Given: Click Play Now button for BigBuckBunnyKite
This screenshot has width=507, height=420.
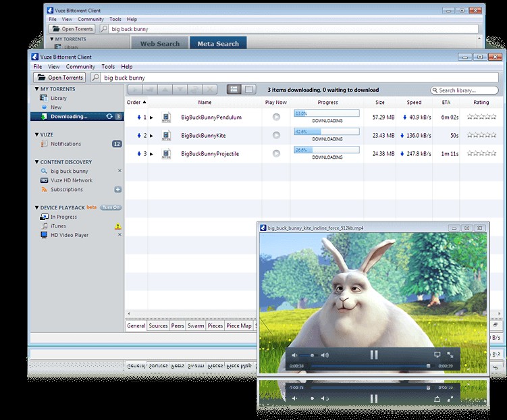Looking at the screenshot, I should pos(276,136).
